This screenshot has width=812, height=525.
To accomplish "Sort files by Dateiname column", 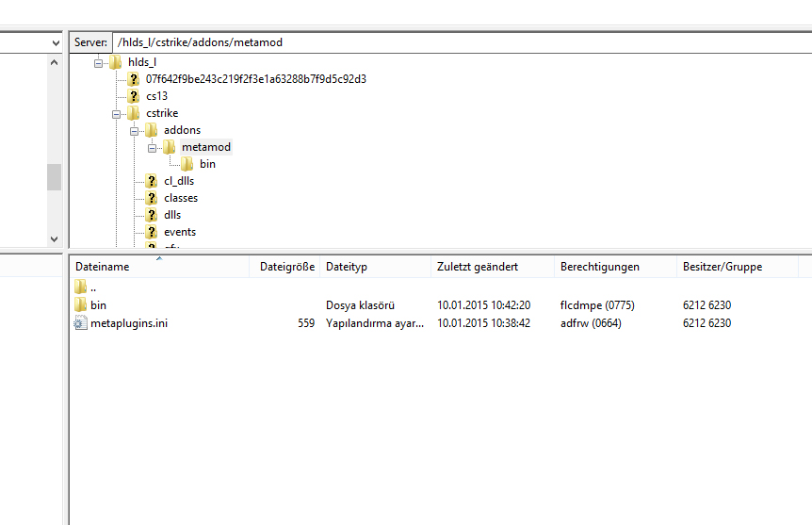I will coord(103,267).
